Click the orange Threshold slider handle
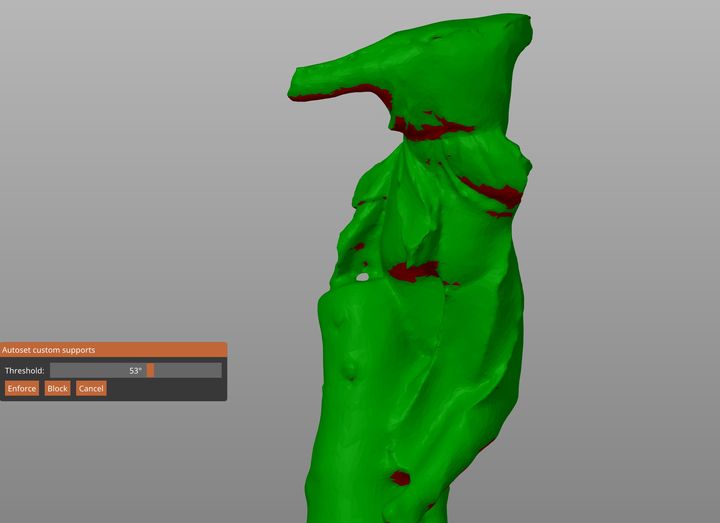The height and width of the screenshot is (523, 720). [x=150, y=370]
